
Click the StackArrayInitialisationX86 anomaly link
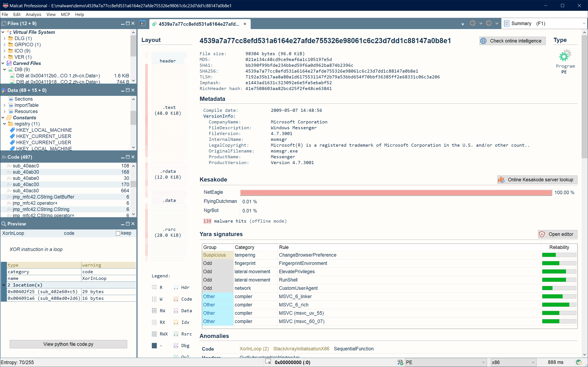click(301, 349)
